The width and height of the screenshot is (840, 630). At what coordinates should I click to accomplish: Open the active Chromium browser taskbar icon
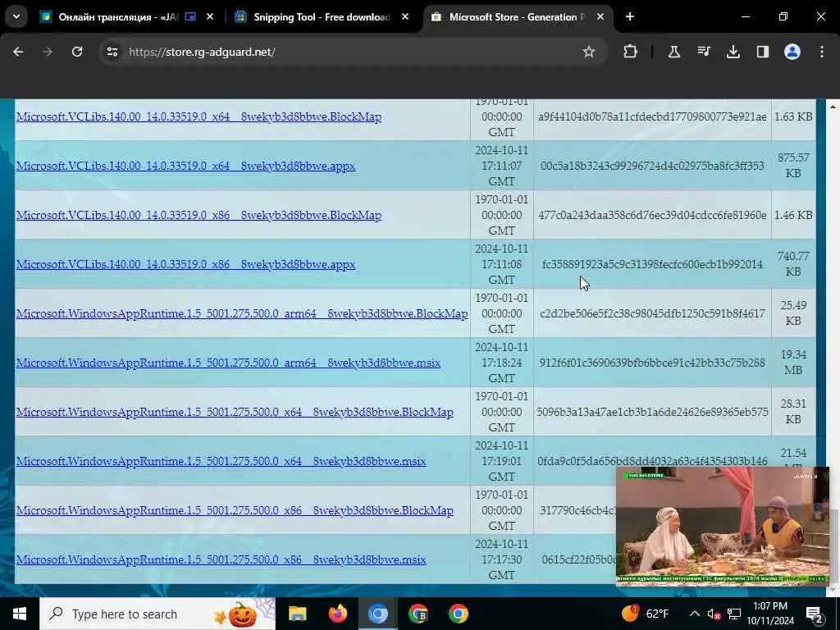point(377,614)
